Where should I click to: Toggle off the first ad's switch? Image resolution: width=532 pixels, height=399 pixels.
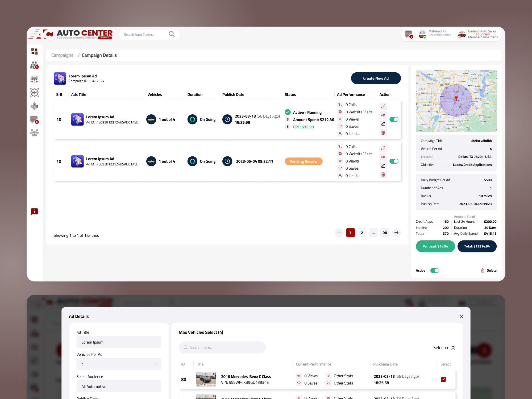tap(394, 119)
